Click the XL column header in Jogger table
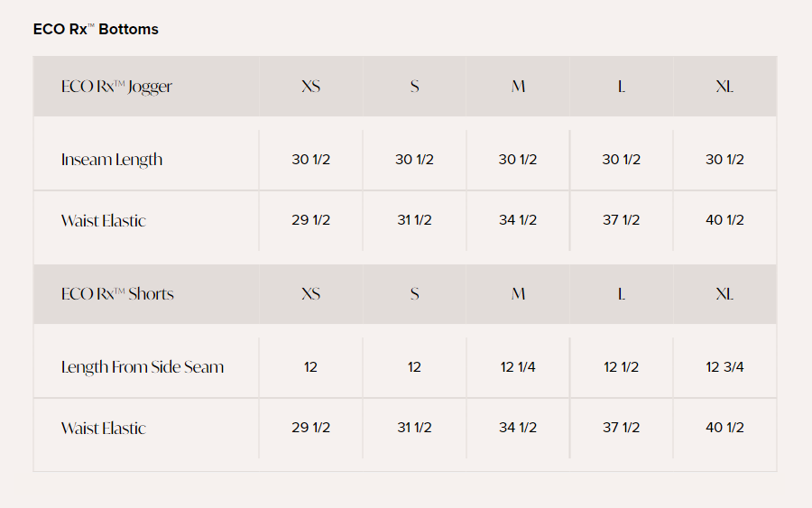The image size is (812, 508). tap(724, 87)
